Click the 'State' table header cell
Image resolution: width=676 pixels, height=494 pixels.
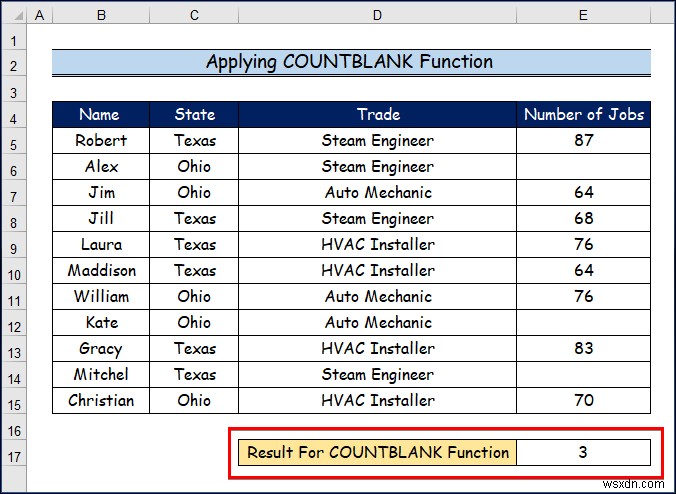[194, 115]
